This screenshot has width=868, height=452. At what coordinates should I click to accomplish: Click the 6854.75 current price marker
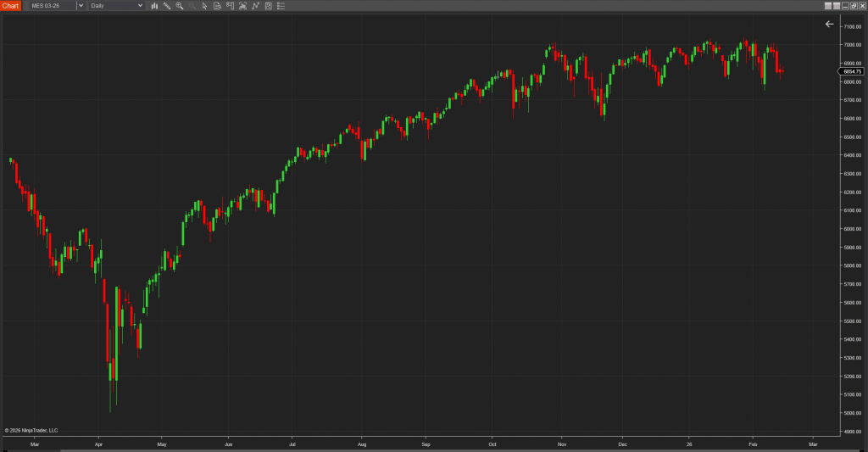click(851, 71)
